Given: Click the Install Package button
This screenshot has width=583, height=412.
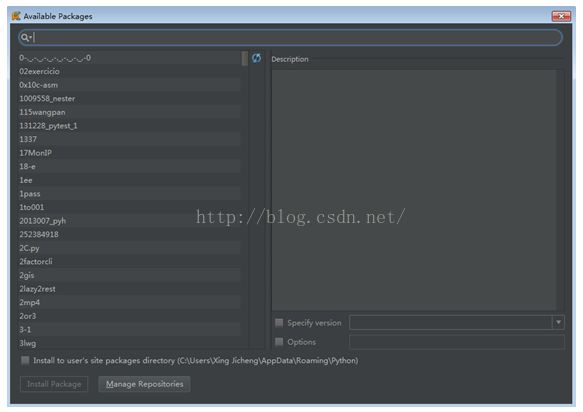Looking at the screenshot, I should point(54,384).
